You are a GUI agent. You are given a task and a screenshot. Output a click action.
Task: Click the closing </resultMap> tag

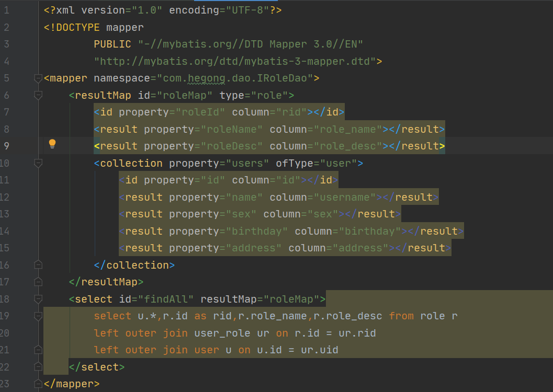106,282
